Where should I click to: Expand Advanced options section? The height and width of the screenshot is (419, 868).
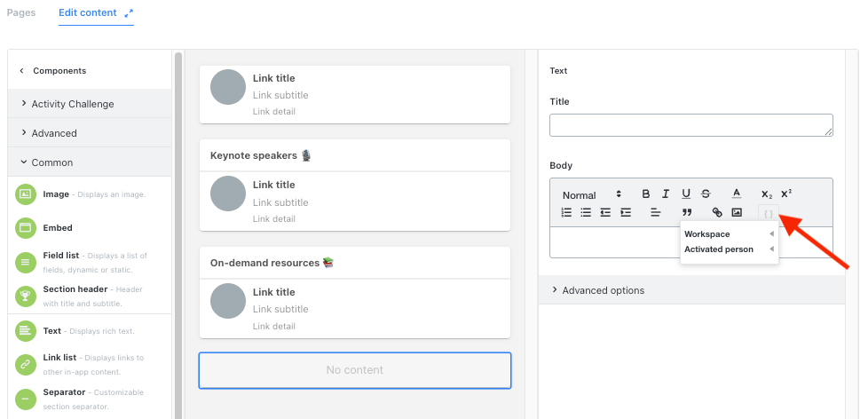pos(691,290)
